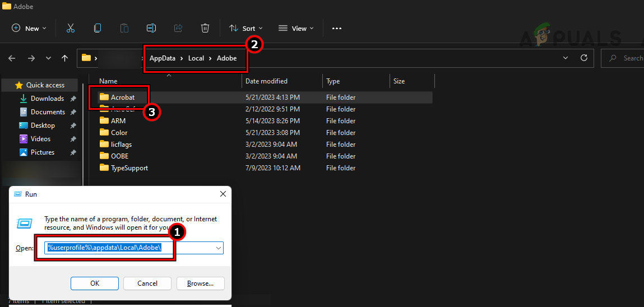Open the Sort dropdown
The width and height of the screenshot is (644, 307).
[x=245, y=29]
